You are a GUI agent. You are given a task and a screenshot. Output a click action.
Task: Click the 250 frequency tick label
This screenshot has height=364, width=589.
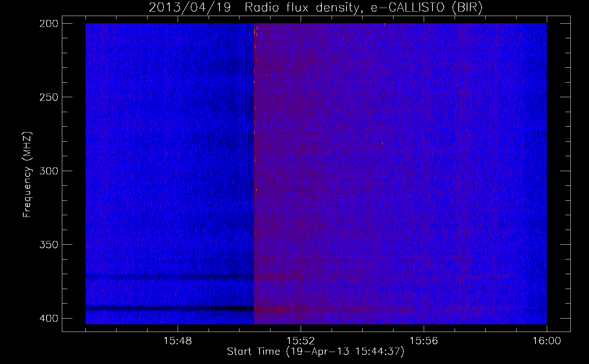48,97
